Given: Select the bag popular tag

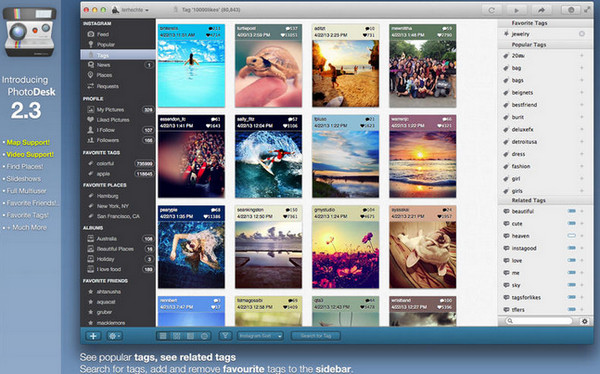Looking at the screenshot, I should coord(516,68).
